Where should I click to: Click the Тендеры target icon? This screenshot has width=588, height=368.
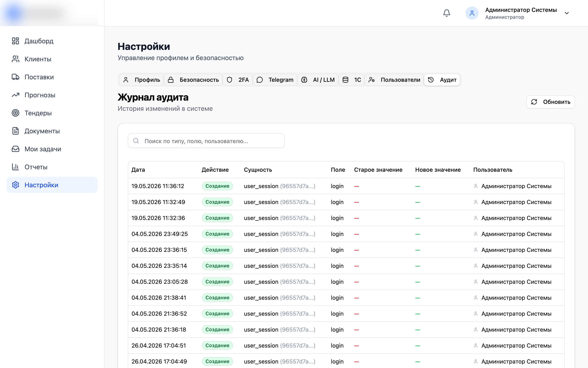click(16, 113)
